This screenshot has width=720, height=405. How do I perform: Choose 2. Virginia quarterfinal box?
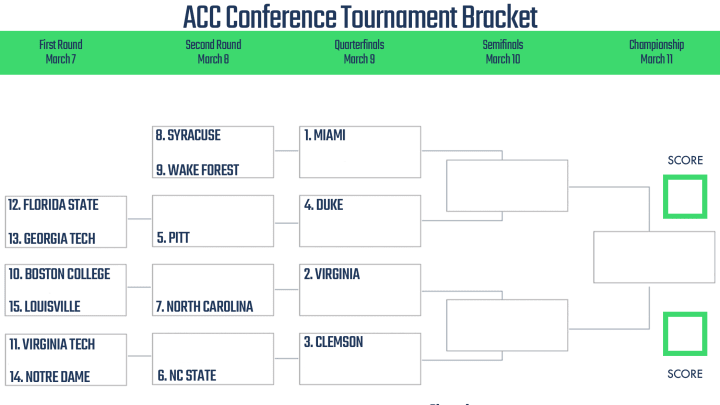(360, 290)
